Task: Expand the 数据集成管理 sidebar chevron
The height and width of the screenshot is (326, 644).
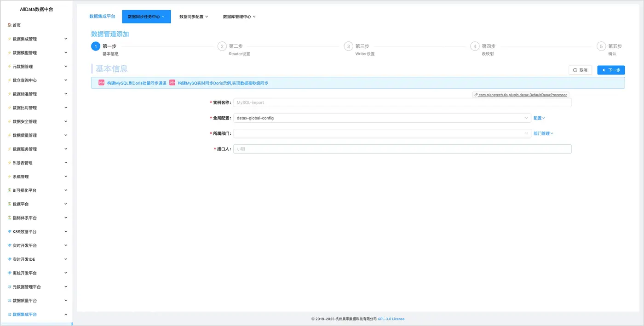Action: tap(66, 39)
